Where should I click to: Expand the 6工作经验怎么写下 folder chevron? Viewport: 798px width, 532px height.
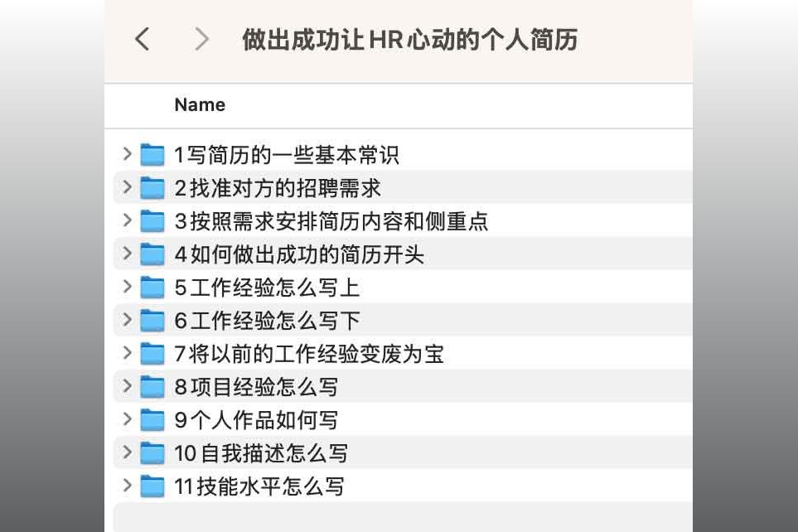coord(128,319)
